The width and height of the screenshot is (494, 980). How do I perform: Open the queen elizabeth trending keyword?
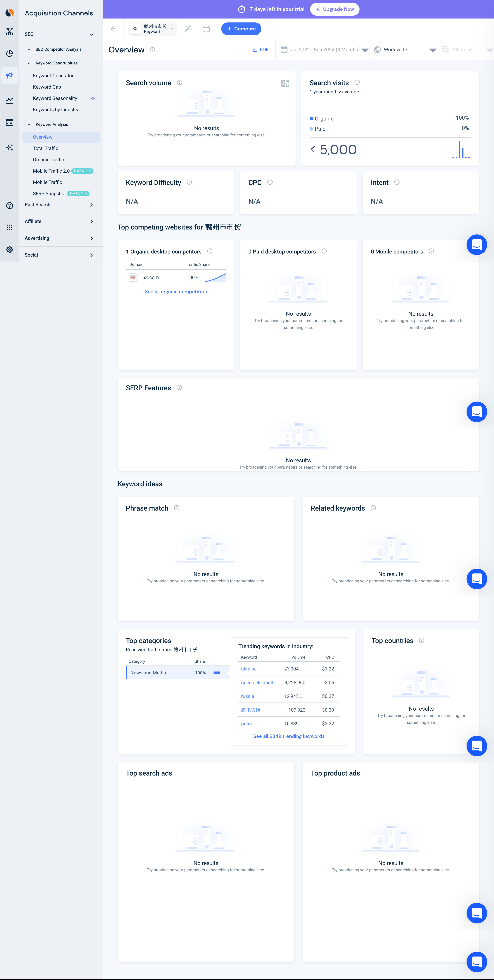point(258,682)
